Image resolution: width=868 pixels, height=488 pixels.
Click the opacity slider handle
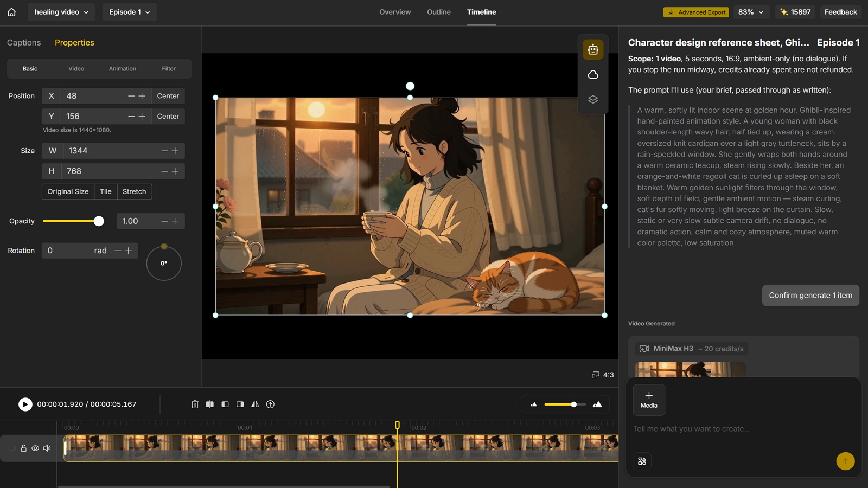[99, 221]
